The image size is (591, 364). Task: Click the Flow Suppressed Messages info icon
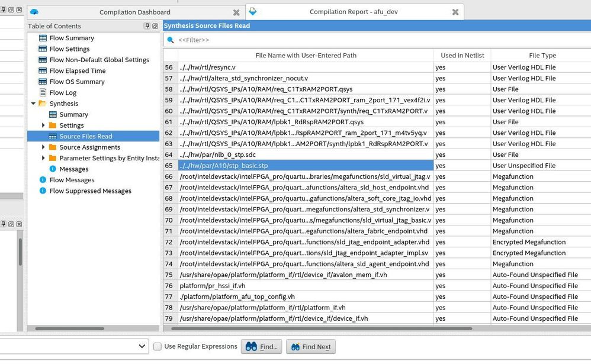tap(43, 191)
